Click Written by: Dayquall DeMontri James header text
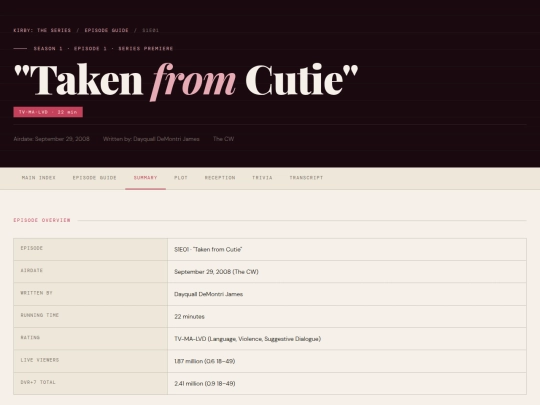 (151, 139)
